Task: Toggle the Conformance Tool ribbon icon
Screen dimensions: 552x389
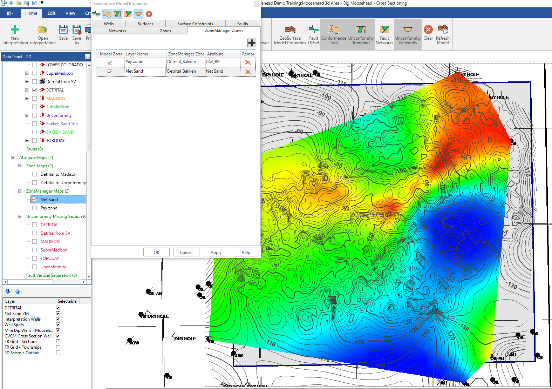Action: pyautogui.click(x=334, y=34)
